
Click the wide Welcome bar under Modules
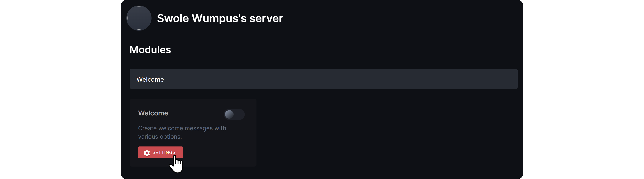pyautogui.click(x=323, y=79)
